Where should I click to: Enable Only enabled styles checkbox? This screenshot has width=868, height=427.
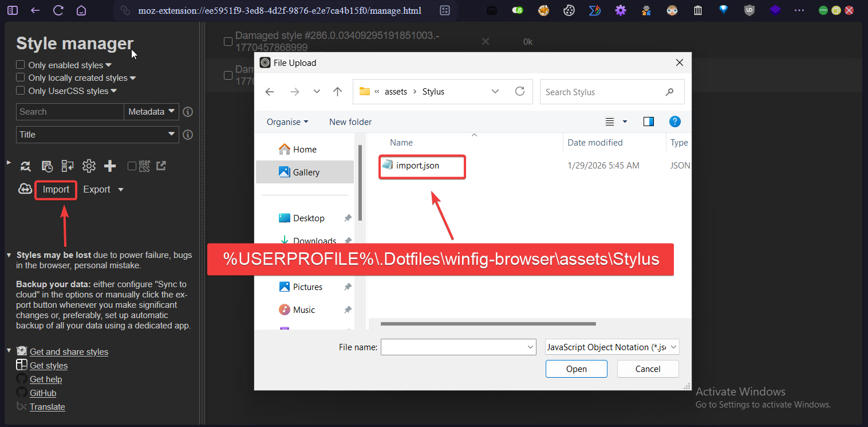coord(21,65)
